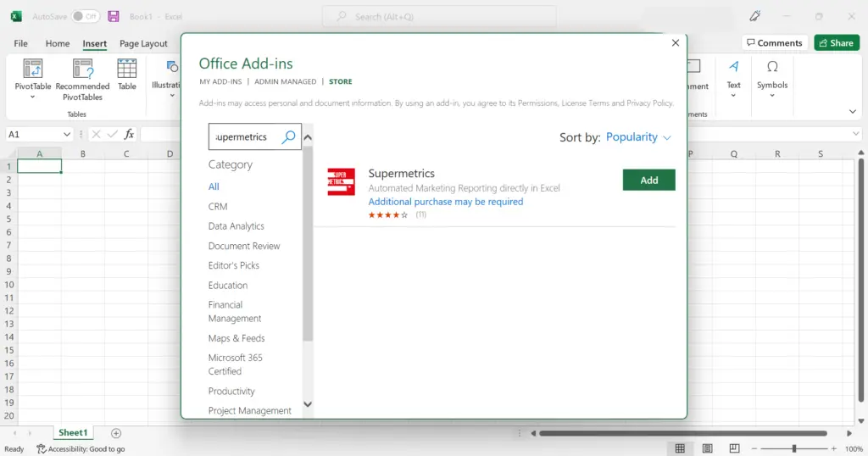
Task: Switch to Normal view icon
Action: coord(680,448)
